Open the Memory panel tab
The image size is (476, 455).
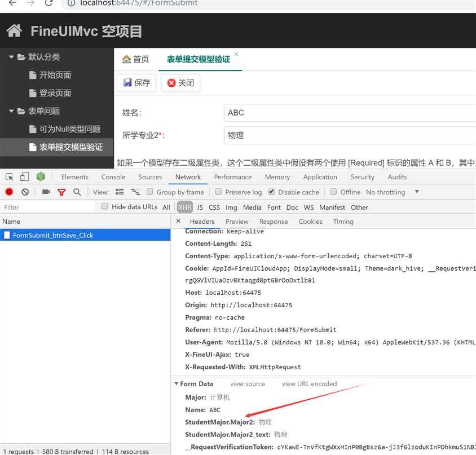tap(277, 177)
